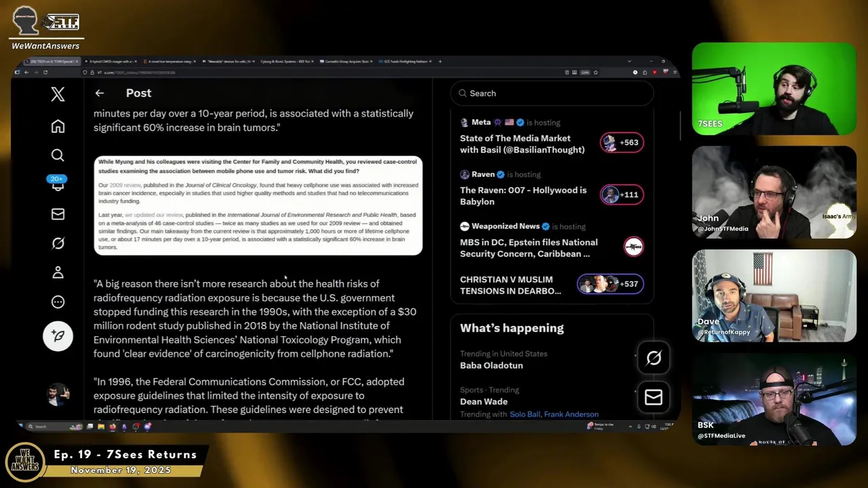Click the Solo Ball trending link
868x488 pixels.
(x=524, y=414)
